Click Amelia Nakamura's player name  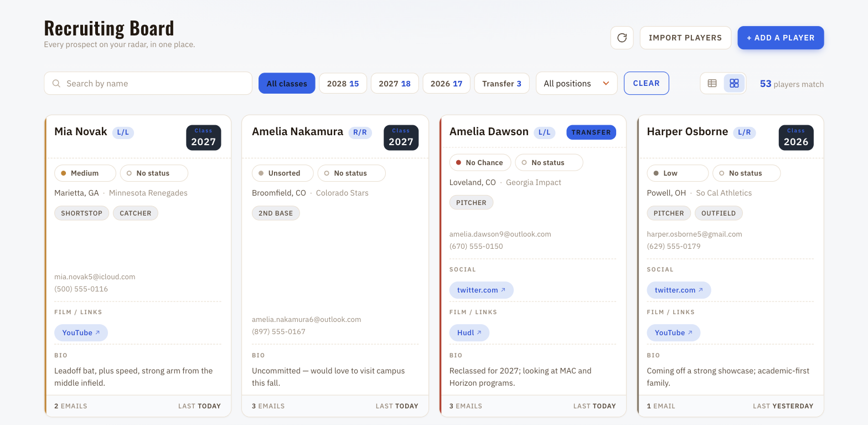click(x=297, y=132)
